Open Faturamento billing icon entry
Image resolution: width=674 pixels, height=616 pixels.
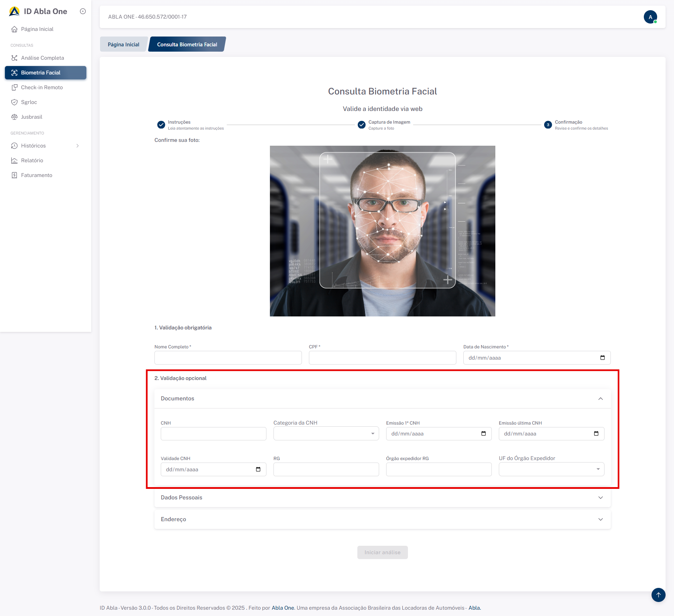tap(14, 175)
